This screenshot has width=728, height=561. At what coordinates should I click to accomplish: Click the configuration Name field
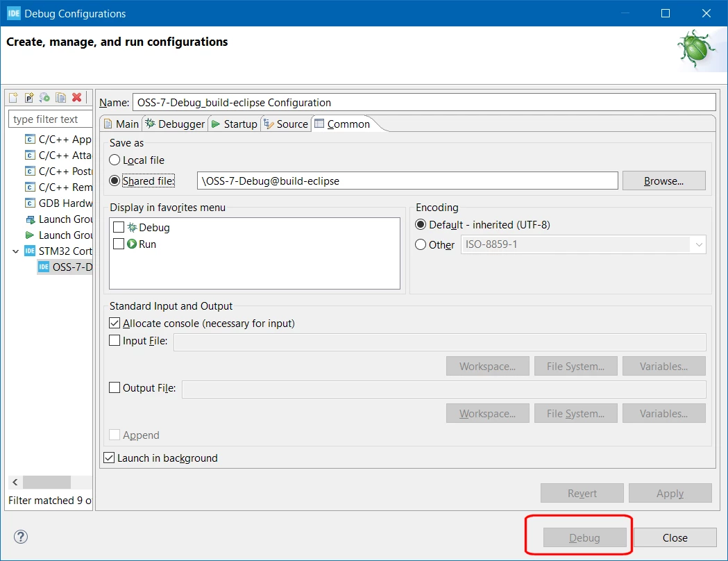[x=424, y=102]
